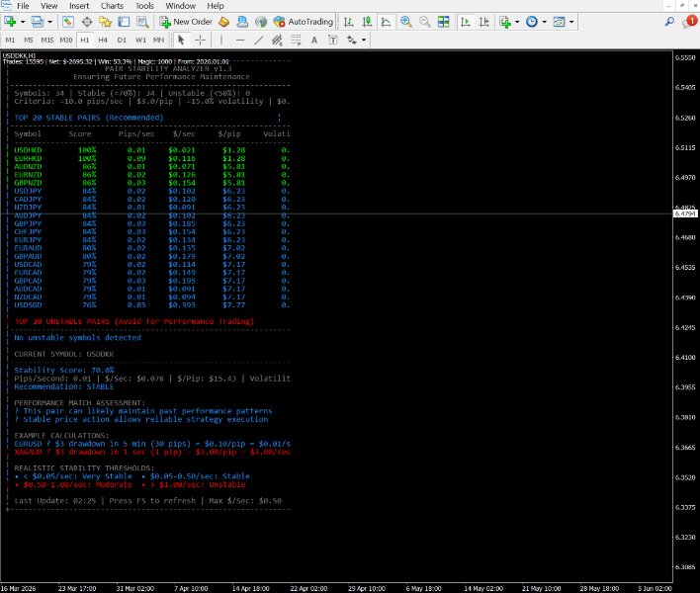
Task: Open the Navigator folder-star icon
Action: coord(105,22)
